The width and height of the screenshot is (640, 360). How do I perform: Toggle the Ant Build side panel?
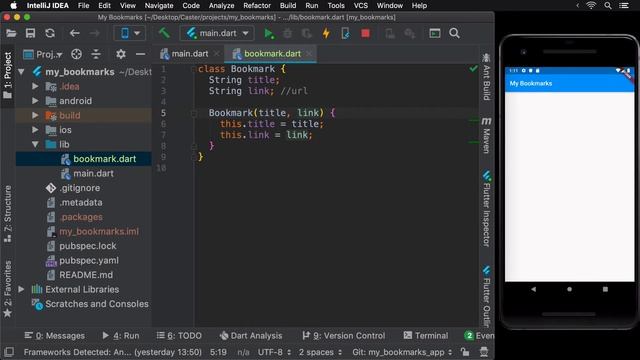click(x=486, y=77)
